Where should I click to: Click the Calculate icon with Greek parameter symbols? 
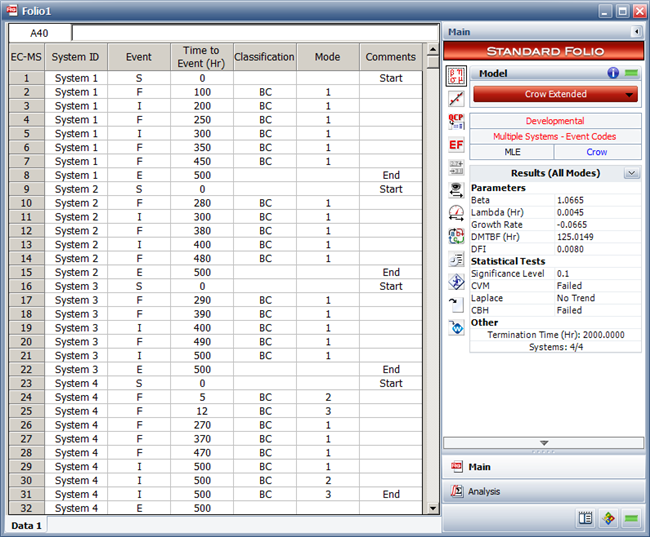pos(456,76)
